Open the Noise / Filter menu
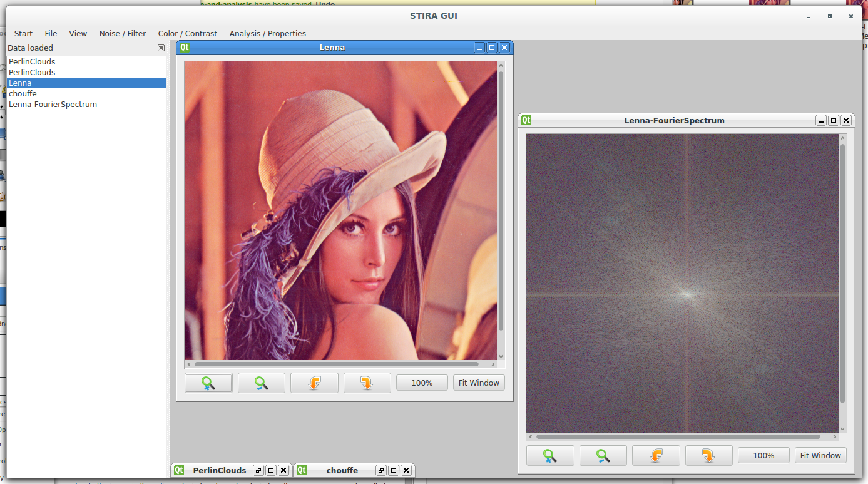Image resolution: width=868 pixels, height=484 pixels. tap(123, 34)
